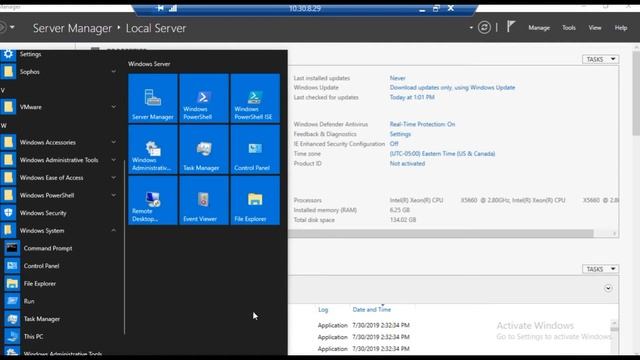Collapse the Windows System folder chevron
Viewport: 640px width, 360px height.
coord(113,231)
